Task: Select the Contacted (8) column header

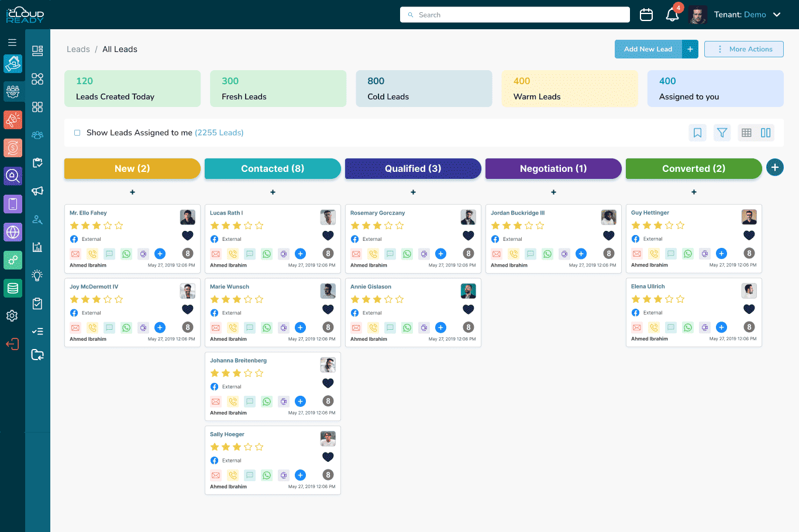Action: click(x=273, y=168)
